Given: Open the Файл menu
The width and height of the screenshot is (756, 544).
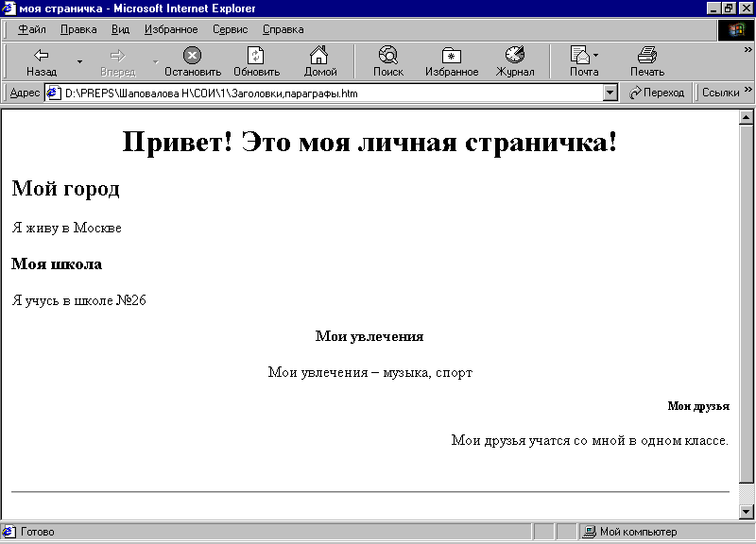Looking at the screenshot, I should pyautogui.click(x=32, y=30).
